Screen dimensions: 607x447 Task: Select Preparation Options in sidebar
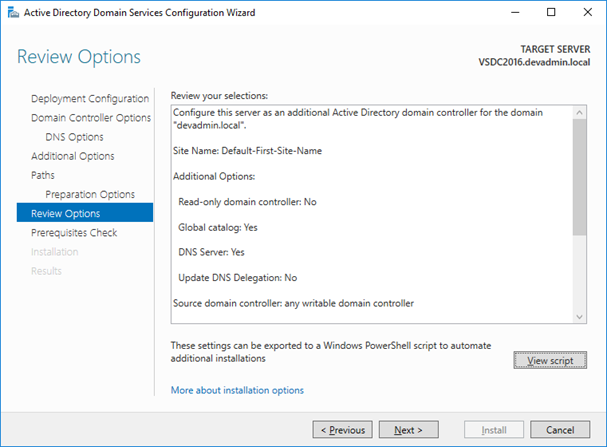coord(90,194)
